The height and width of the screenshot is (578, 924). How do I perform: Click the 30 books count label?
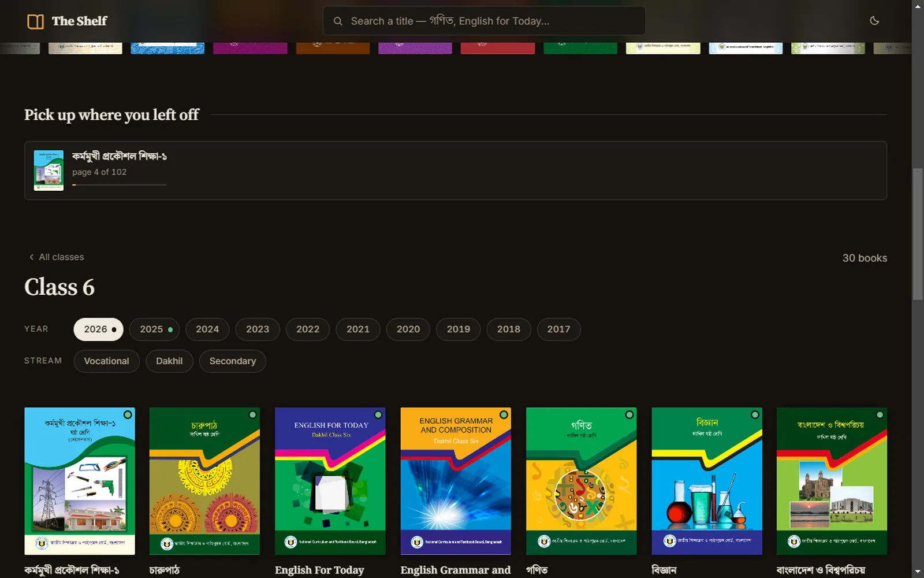865,258
